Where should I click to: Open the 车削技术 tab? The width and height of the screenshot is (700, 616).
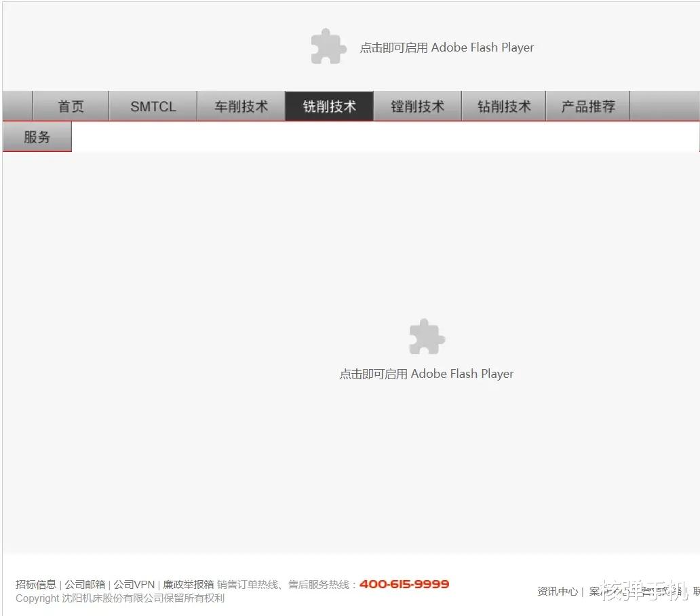tap(241, 106)
